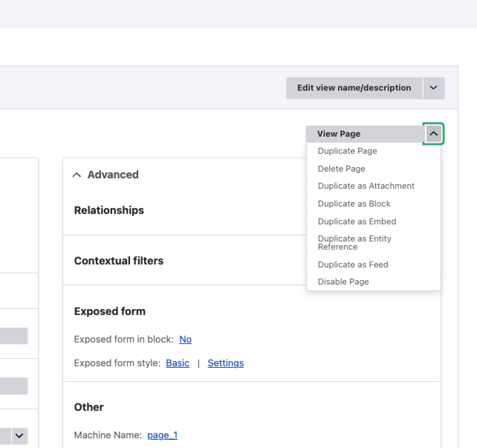Click the lower gray button at left edge

(13, 386)
